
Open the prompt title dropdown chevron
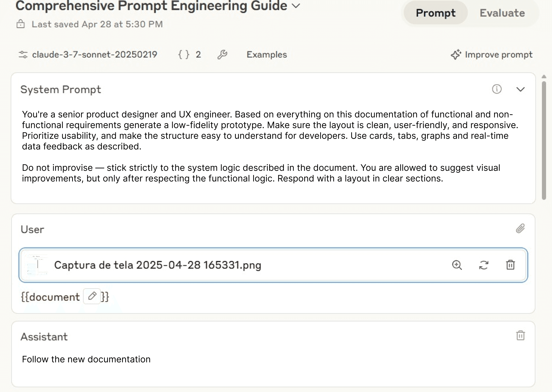296,6
